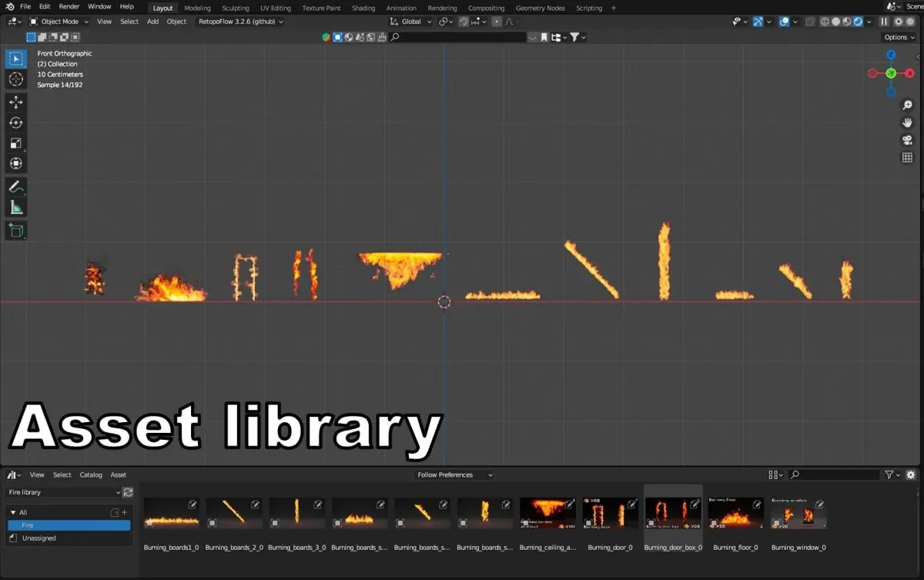Switch to wireframe viewport shading
This screenshot has height=580, width=924.
(x=825, y=22)
